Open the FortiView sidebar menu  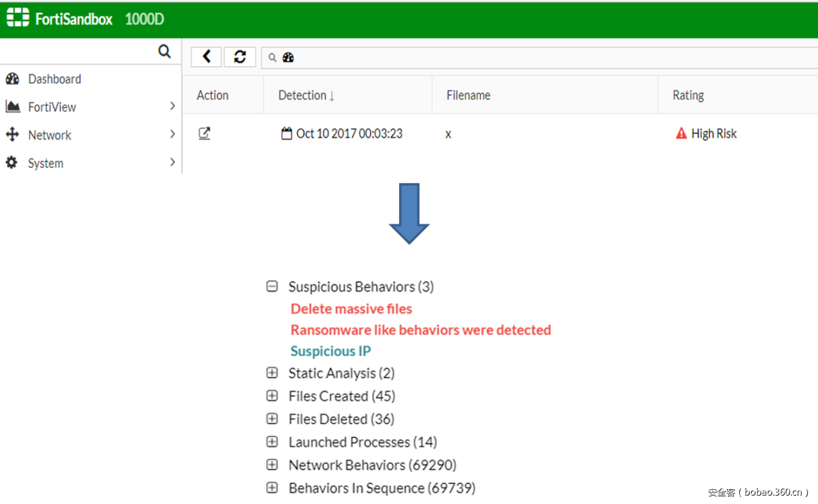[52, 107]
